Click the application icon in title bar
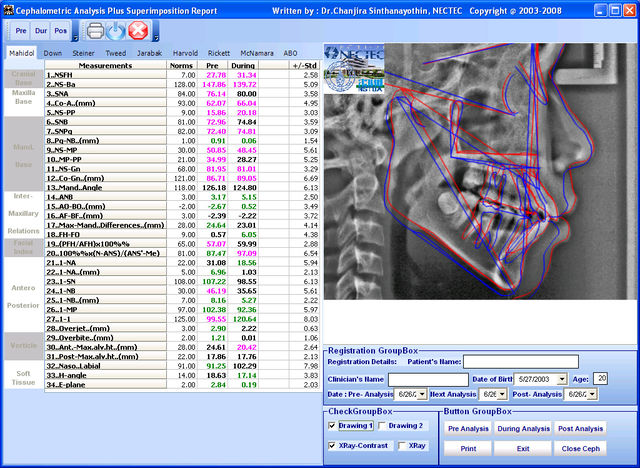Image resolution: width=640 pixels, height=468 pixels. [x=8, y=10]
